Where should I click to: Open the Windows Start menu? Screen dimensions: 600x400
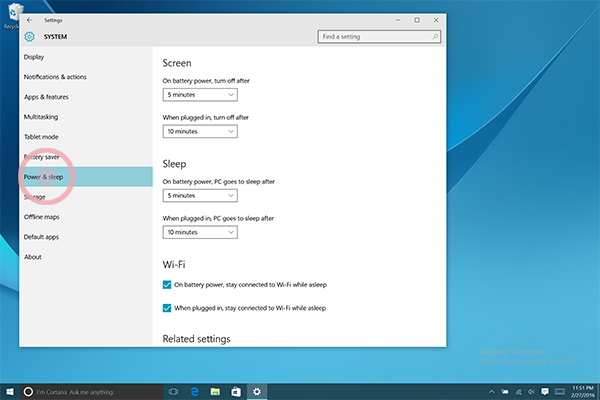(10, 392)
